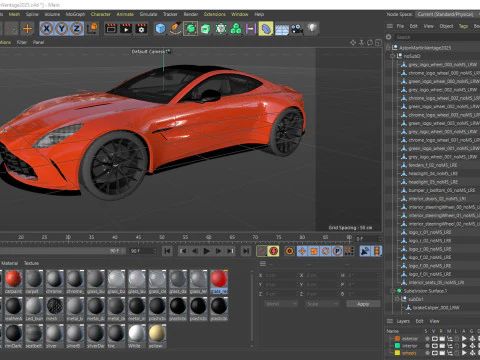Open the World coordinate mode dropdown

(281, 304)
